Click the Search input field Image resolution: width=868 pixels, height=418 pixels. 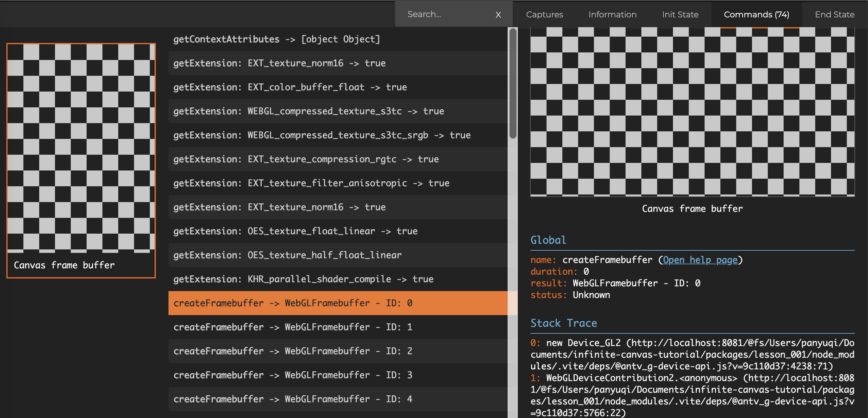(x=445, y=14)
